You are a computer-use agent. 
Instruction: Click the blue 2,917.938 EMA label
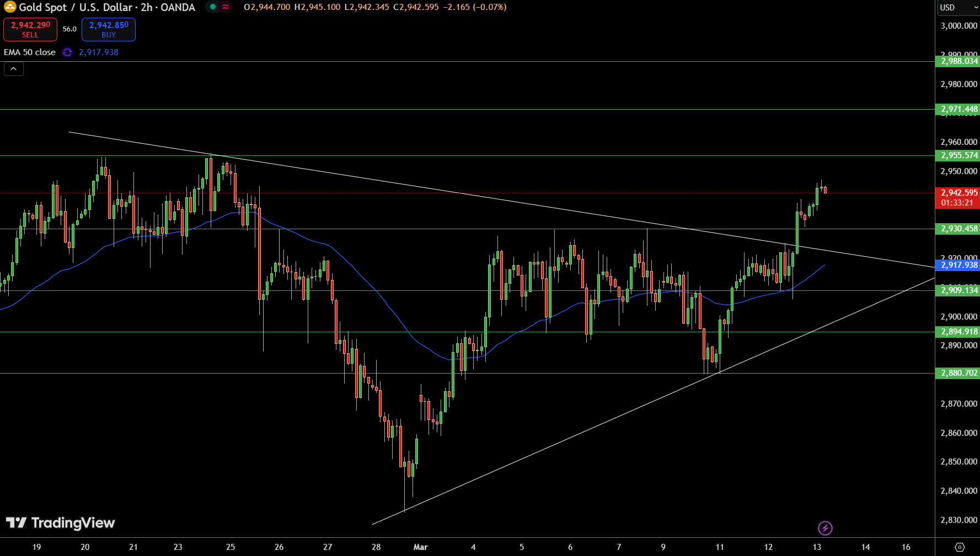tap(958, 265)
